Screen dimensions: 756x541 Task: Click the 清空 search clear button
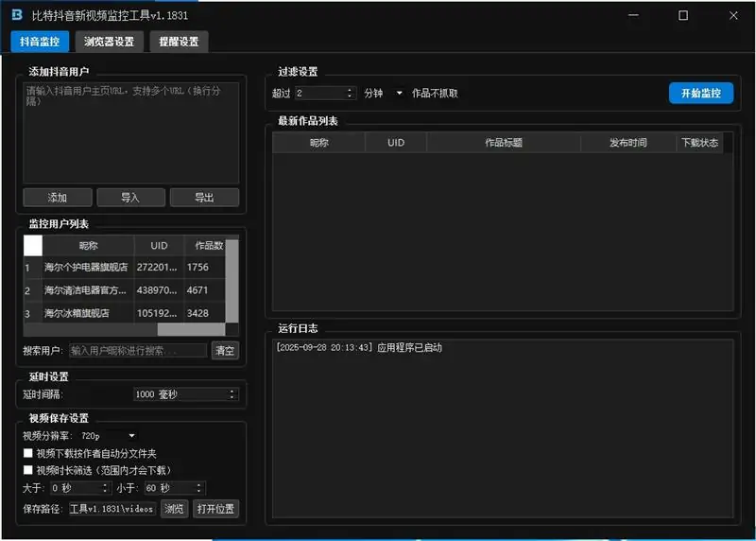pos(225,351)
